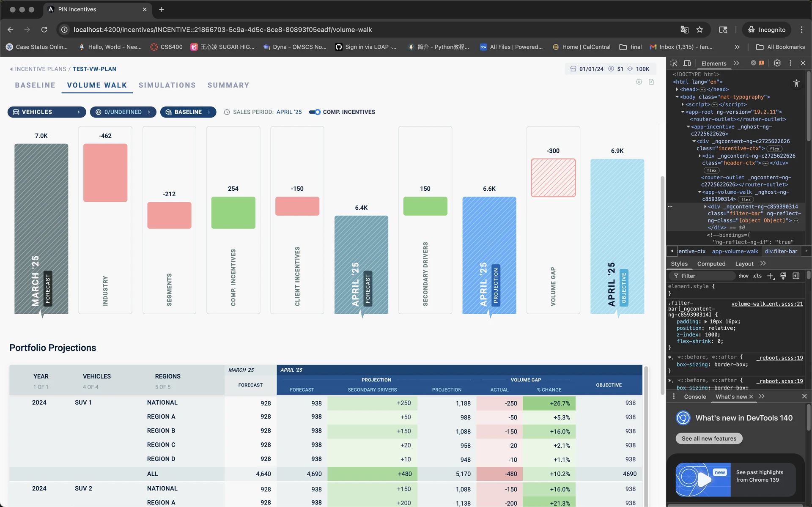Toggle the :hov element state button
The width and height of the screenshot is (812, 507).
point(743,276)
